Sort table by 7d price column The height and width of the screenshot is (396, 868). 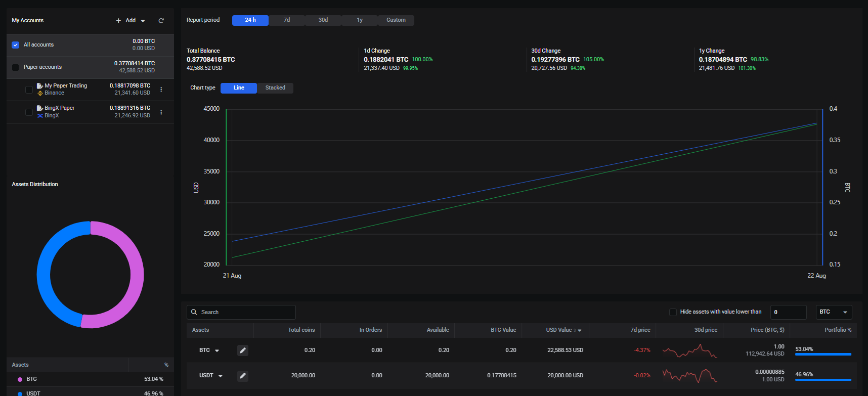(640, 330)
